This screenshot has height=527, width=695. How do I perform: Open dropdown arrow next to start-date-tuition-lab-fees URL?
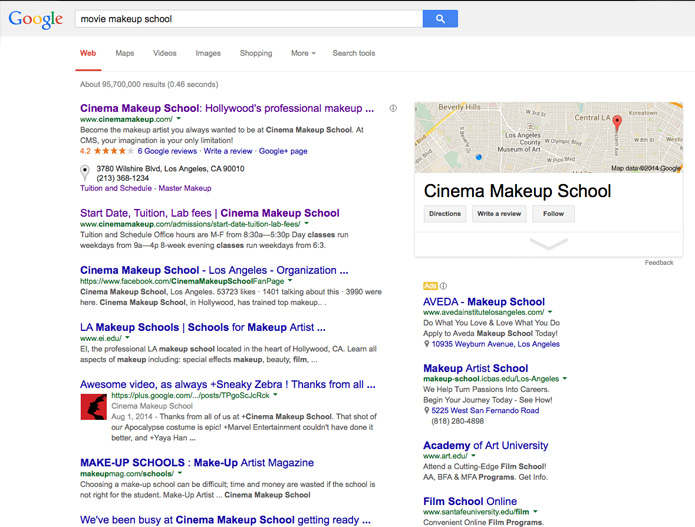tap(306, 223)
